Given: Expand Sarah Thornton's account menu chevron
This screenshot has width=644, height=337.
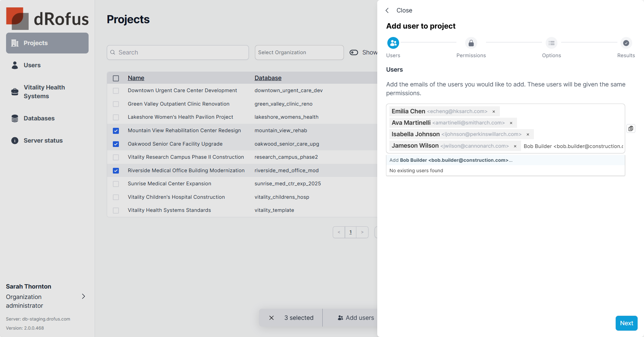Looking at the screenshot, I should [84, 296].
